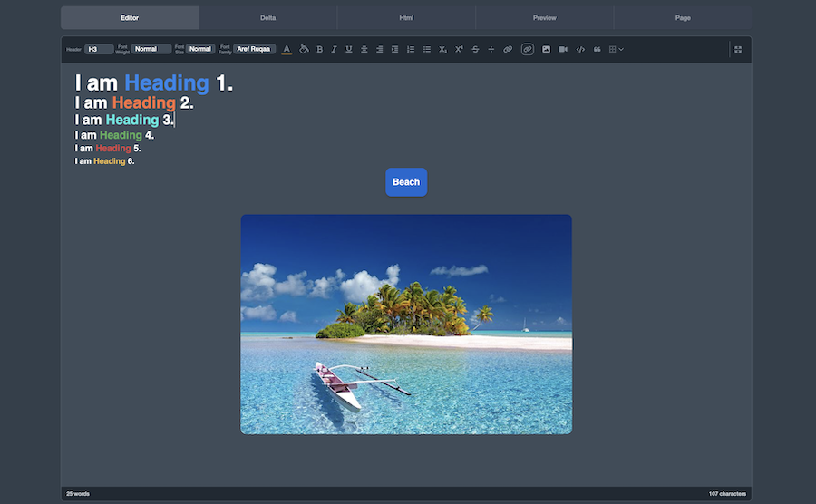Enter fullscreen with the expand icon
The height and width of the screenshot is (504, 816).
tap(737, 49)
